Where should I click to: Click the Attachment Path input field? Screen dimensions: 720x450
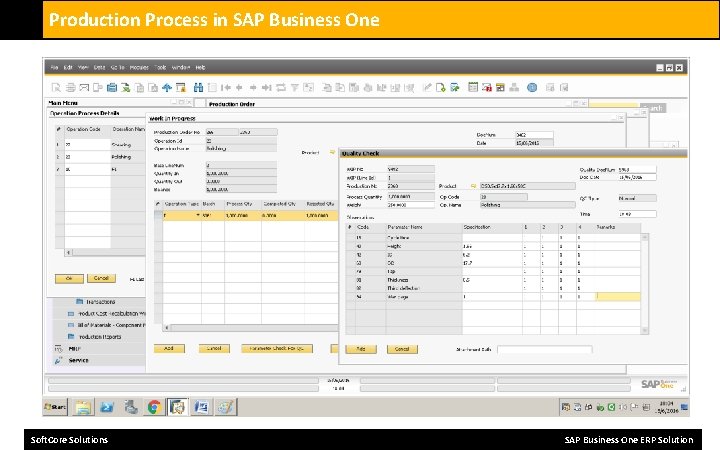pyautogui.click(x=545, y=349)
